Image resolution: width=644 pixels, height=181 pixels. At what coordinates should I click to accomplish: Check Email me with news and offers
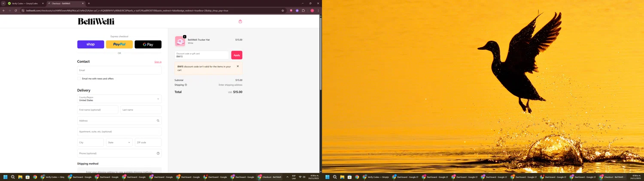(x=79, y=78)
